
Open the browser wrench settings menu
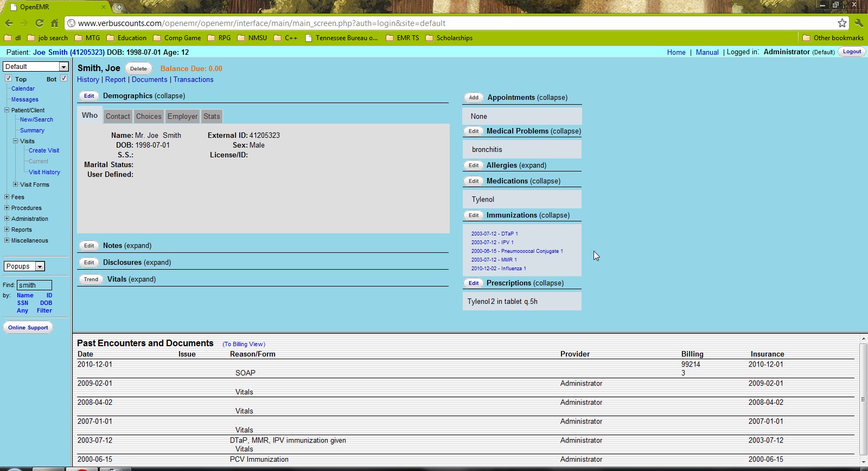858,23
